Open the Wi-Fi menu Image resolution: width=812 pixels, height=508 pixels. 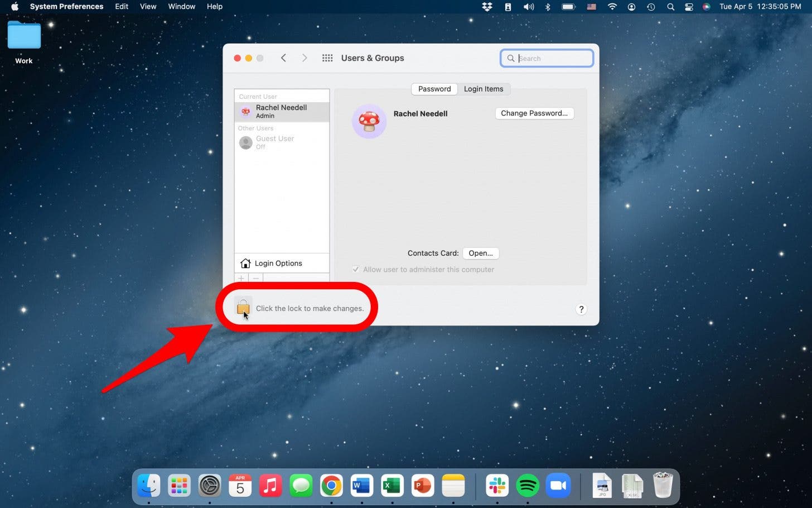[612, 7]
